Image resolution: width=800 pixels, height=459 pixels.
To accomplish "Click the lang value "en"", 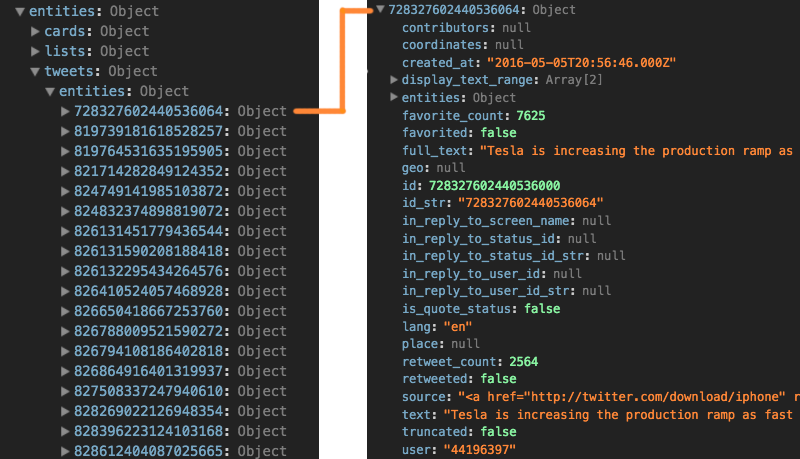I will tap(458, 326).
